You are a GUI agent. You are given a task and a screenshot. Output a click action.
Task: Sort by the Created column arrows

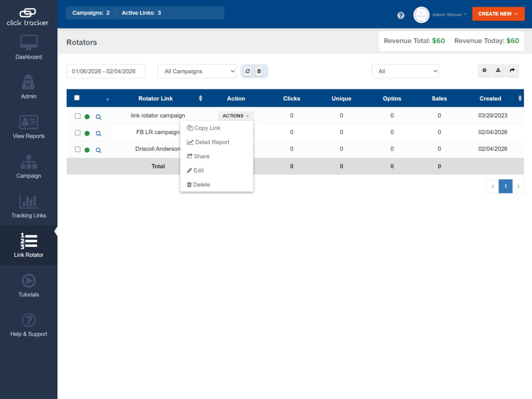pyautogui.click(x=520, y=98)
